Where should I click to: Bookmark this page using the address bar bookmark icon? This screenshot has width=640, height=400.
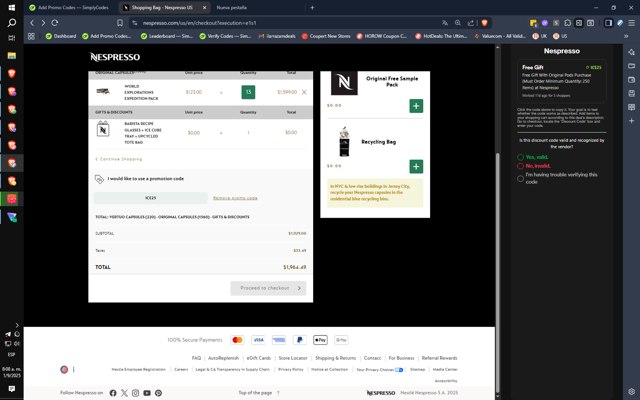point(120,23)
